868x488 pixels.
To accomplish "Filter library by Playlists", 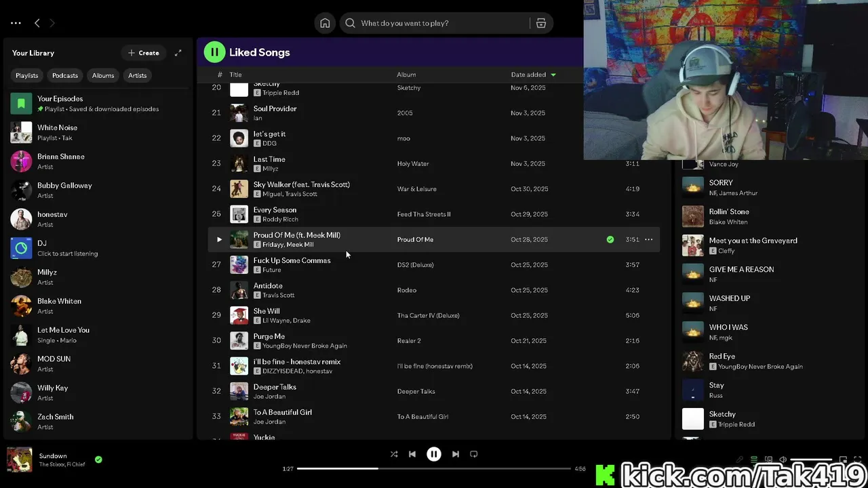I will click(27, 75).
